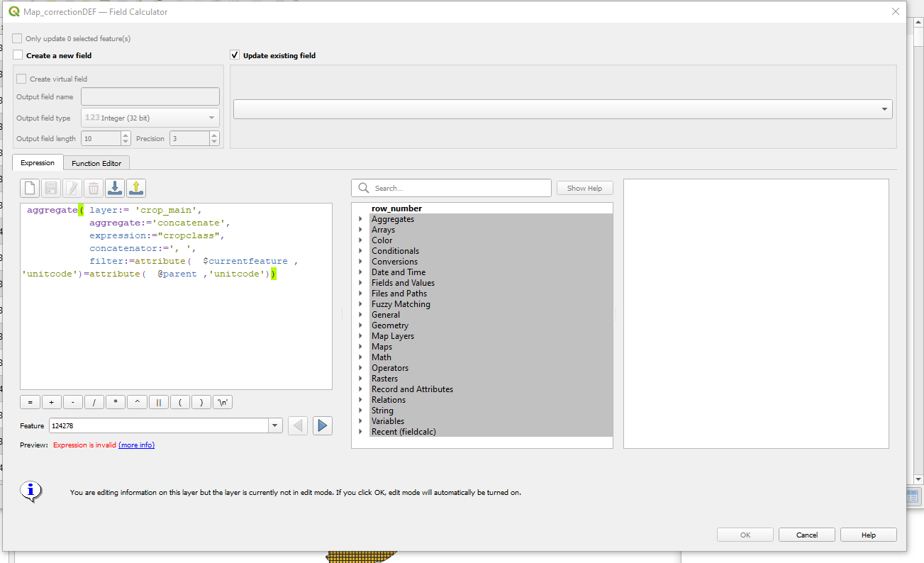The height and width of the screenshot is (563, 924).
Task: Click the Show Help button
Action: (585, 188)
